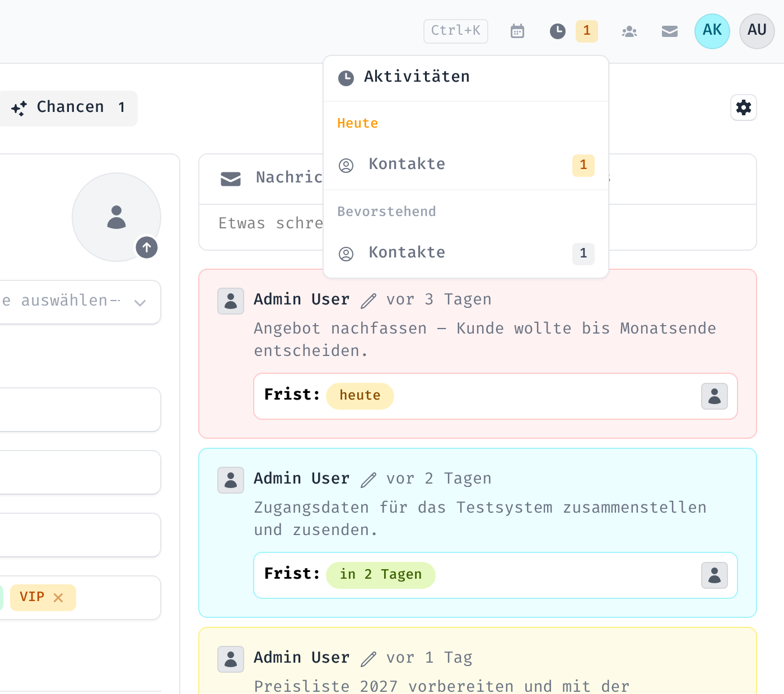Click the avatar upload arrow icon
Image resolution: width=784 pixels, height=694 pixels.
(x=147, y=247)
